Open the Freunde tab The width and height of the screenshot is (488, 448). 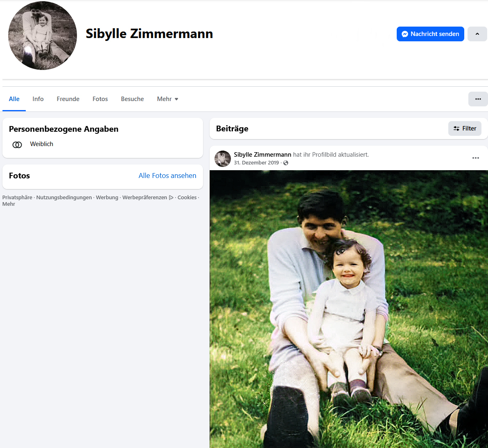[x=68, y=99]
